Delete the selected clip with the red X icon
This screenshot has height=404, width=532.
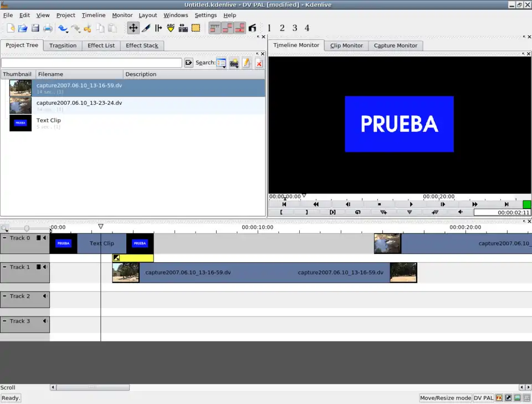259,63
